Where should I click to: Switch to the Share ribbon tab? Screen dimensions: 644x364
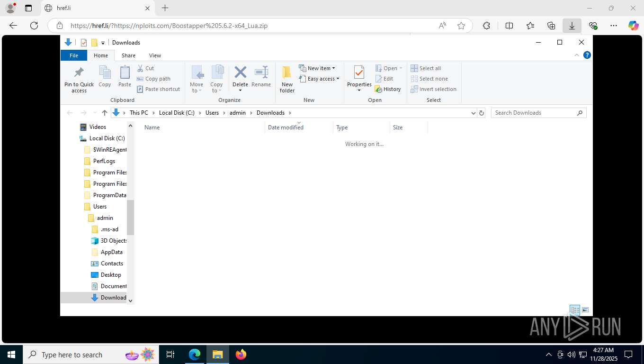(x=128, y=55)
